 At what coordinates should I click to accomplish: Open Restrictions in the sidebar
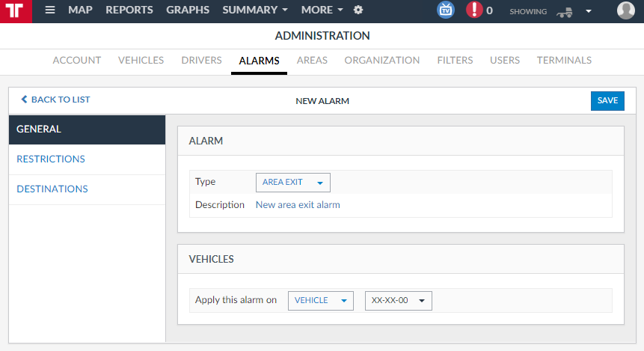point(87,159)
